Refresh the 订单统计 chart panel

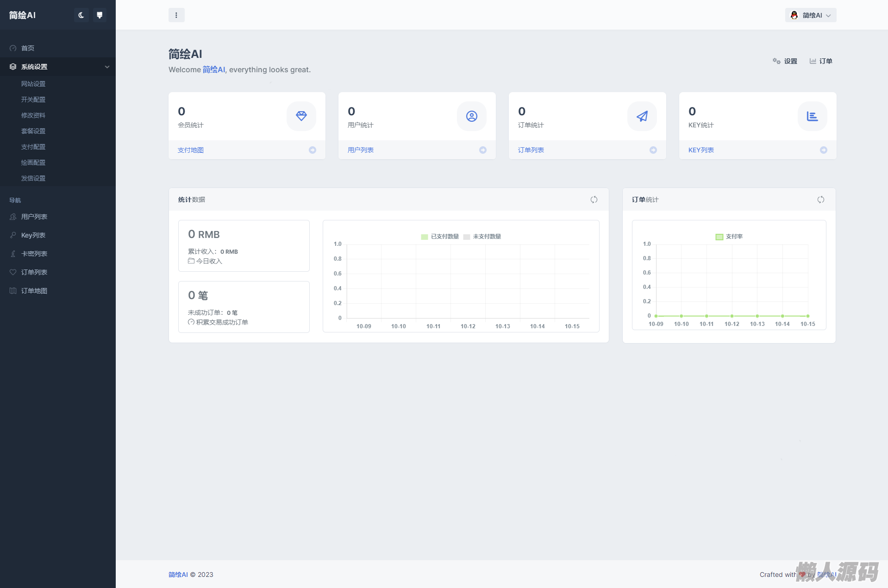point(821,200)
